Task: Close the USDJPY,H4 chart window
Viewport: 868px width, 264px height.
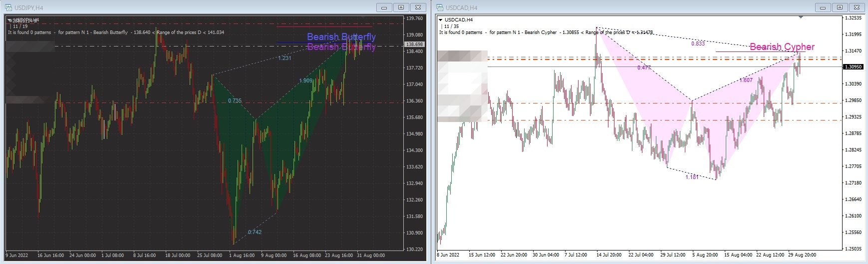Action: (x=417, y=7)
